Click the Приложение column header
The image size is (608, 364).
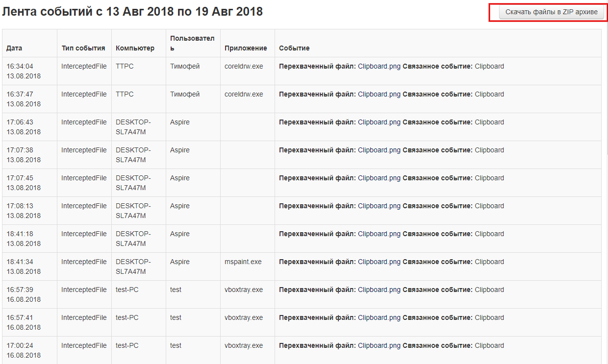(x=246, y=48)
